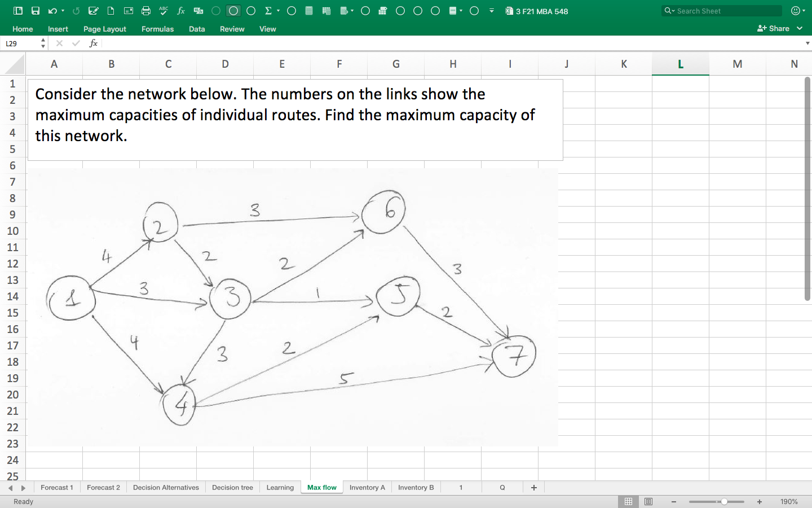This screenshot has width=812, height=508.
Task: Click the 190% zoom level button
Action: (x=789, y=502)
